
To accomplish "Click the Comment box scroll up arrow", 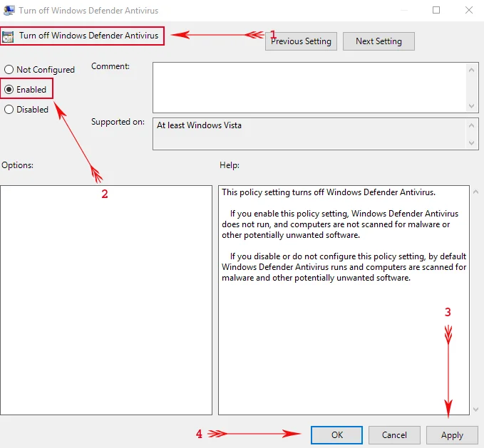I will coord(471,70).
